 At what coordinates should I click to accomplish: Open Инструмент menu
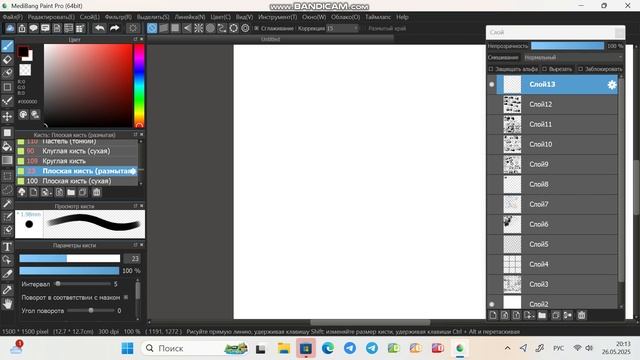[278, 17]
